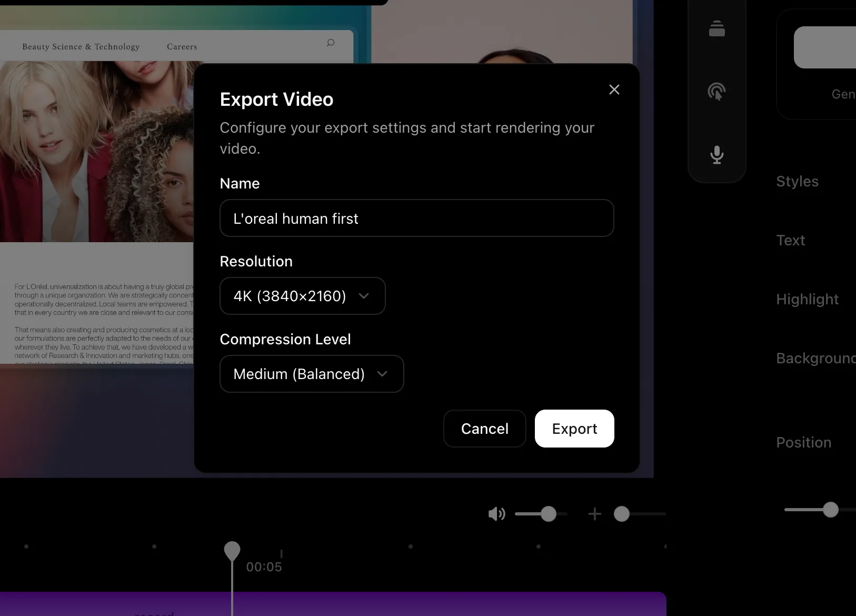Click the video name input field
Screen dimensions: 856x616
(416, 218)
